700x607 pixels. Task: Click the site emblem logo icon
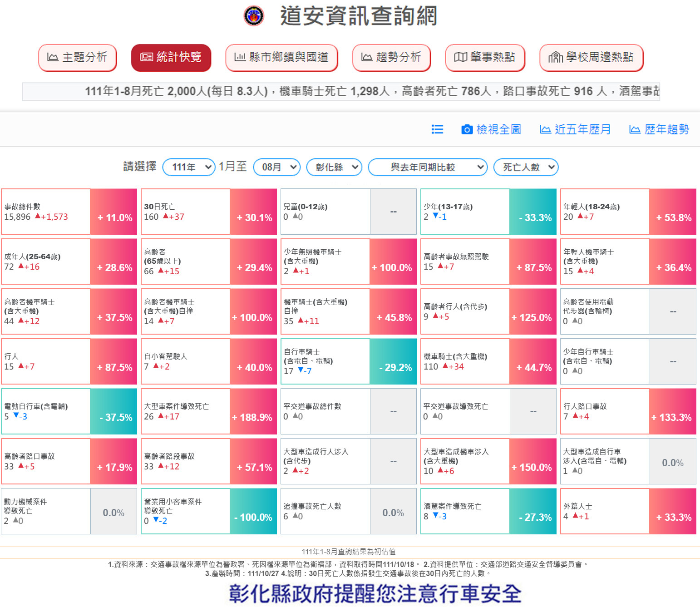pyautogui.click(x=253, y=16)
